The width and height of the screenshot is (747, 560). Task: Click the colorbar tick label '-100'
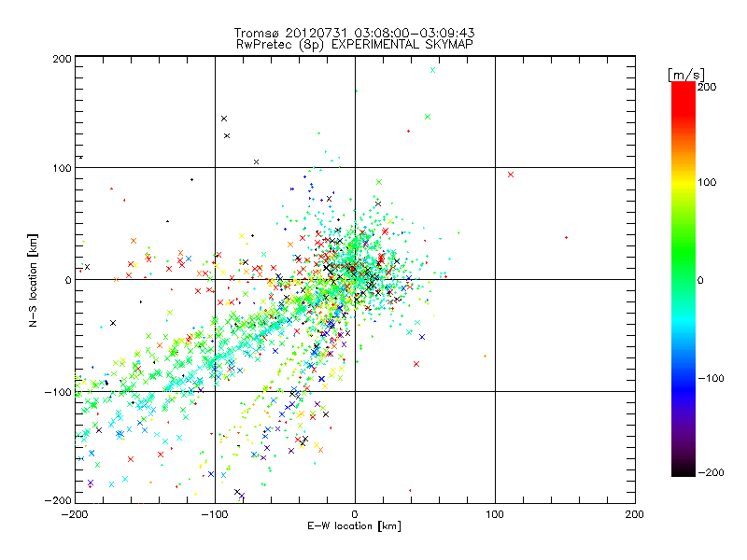pyautogui.click(x=711, y=379)
